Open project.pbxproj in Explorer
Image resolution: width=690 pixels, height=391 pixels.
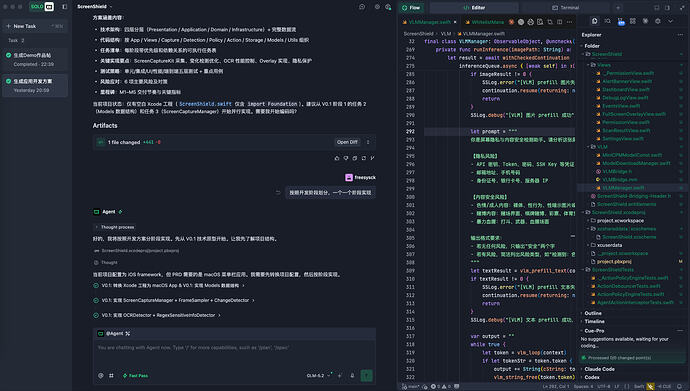pos(614,262)
